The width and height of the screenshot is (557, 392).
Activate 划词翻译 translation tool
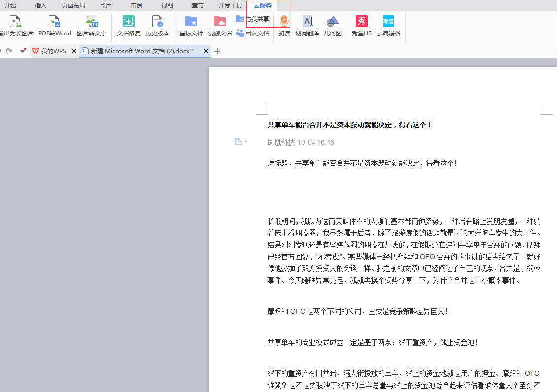[307, 22]
